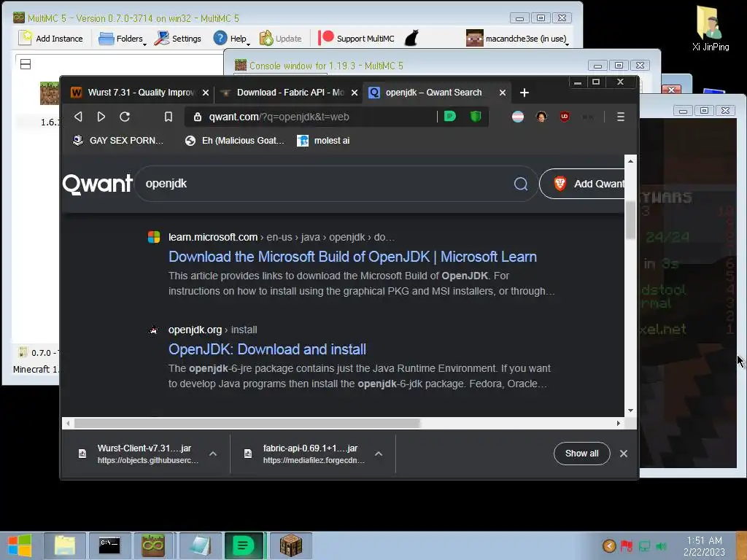Click Update in MultiMC toolbar

click(x=281, y=39)
